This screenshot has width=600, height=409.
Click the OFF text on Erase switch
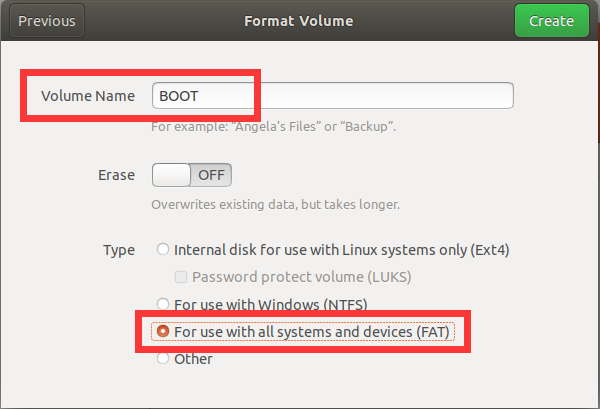(x=211, y=175)
